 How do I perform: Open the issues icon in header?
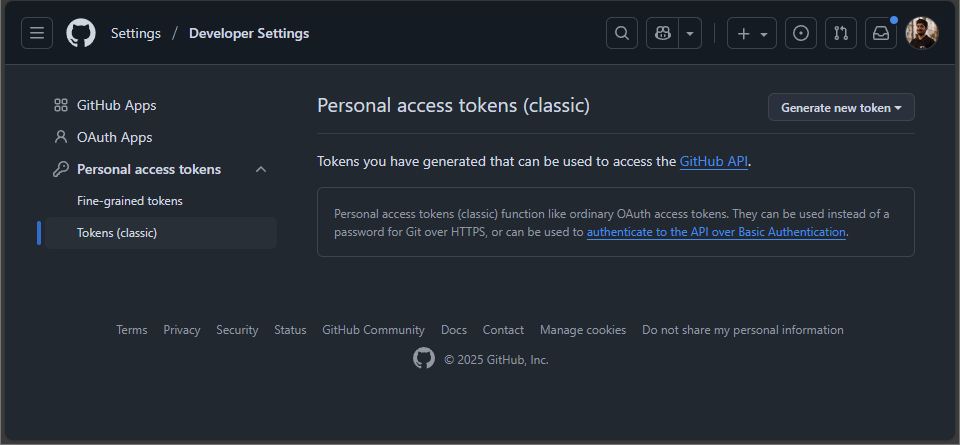coord(800,33)
